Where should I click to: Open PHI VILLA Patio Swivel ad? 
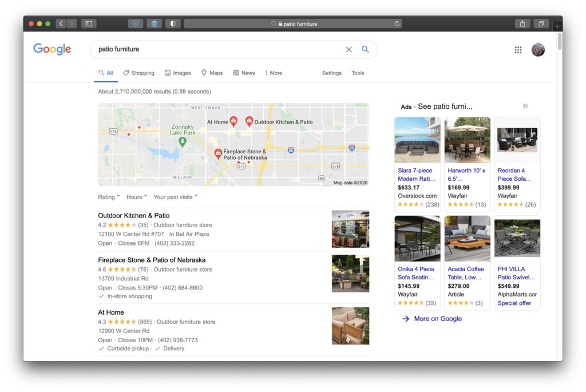(x=517, y=273)
